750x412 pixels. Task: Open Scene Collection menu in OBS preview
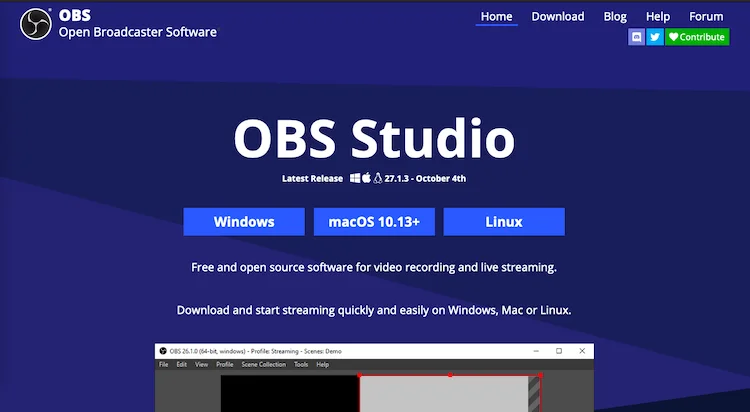264,365
